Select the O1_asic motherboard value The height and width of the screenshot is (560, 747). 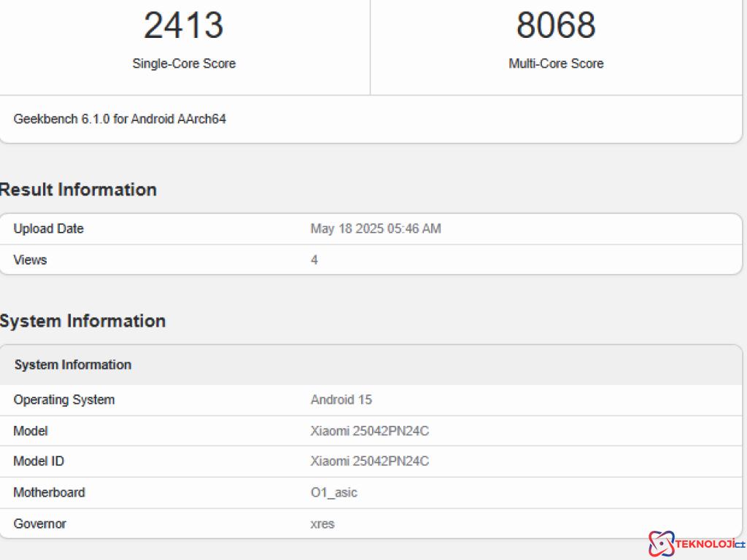point(333,493)
